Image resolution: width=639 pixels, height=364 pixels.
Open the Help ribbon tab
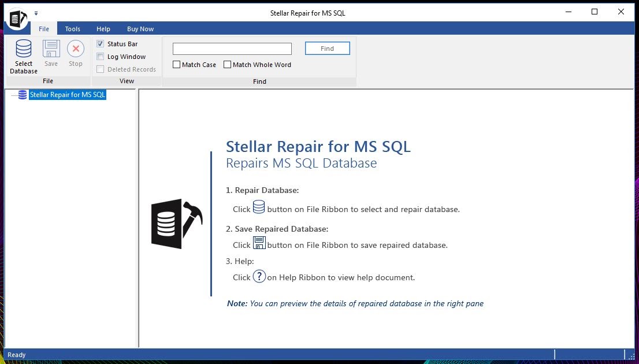click(103, 28)
